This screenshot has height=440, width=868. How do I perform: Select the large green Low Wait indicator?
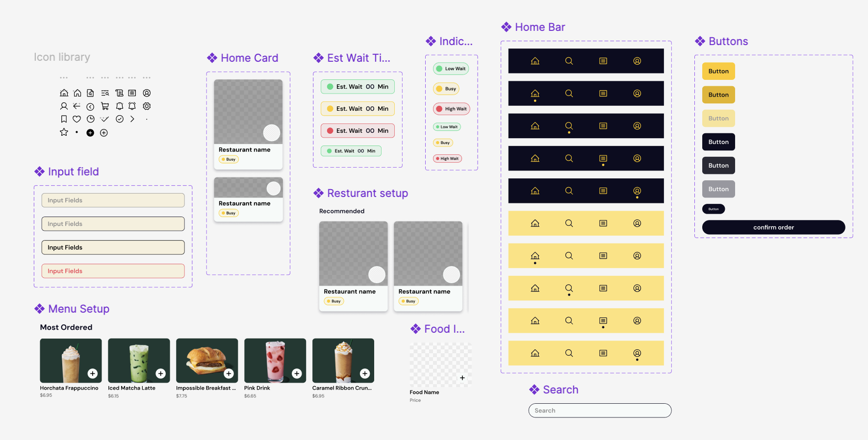[451, 69]
